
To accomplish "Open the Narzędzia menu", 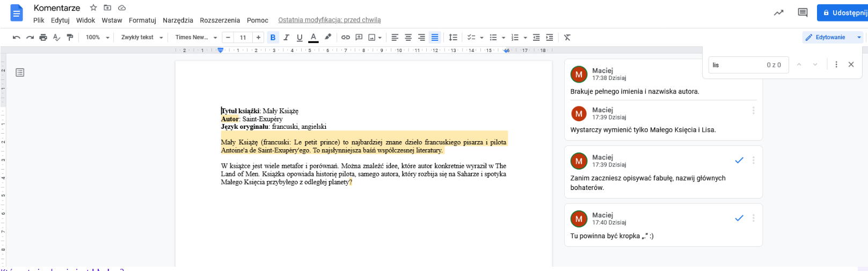I will (x=178, y=20).
